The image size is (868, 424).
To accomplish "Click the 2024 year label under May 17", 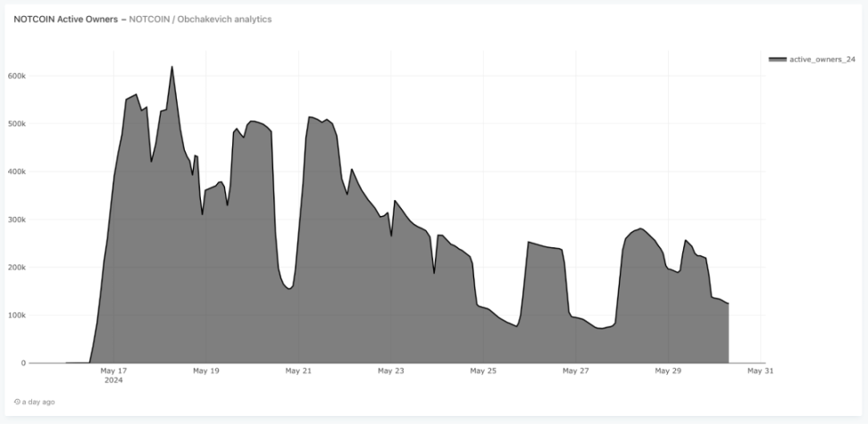I will pos(113,380).
